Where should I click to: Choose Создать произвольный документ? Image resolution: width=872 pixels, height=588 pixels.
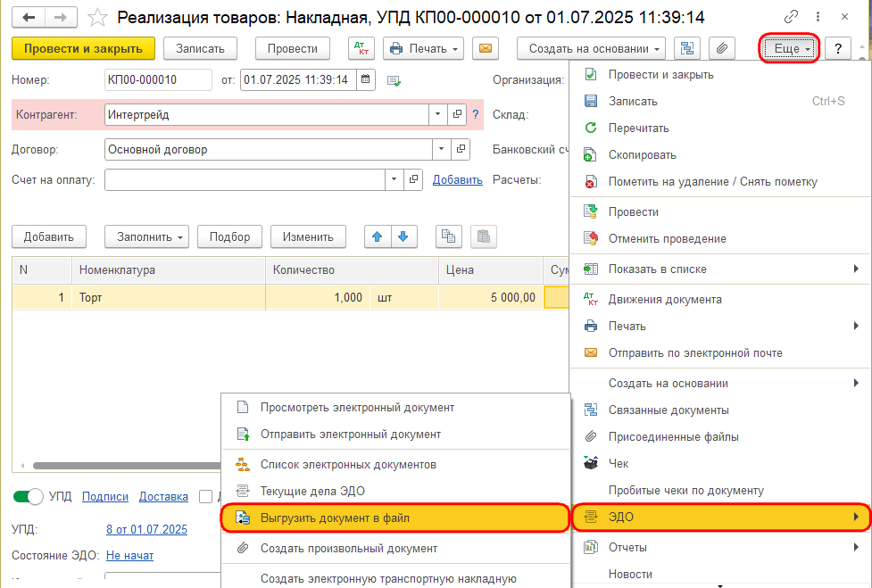tap(396, 549)
